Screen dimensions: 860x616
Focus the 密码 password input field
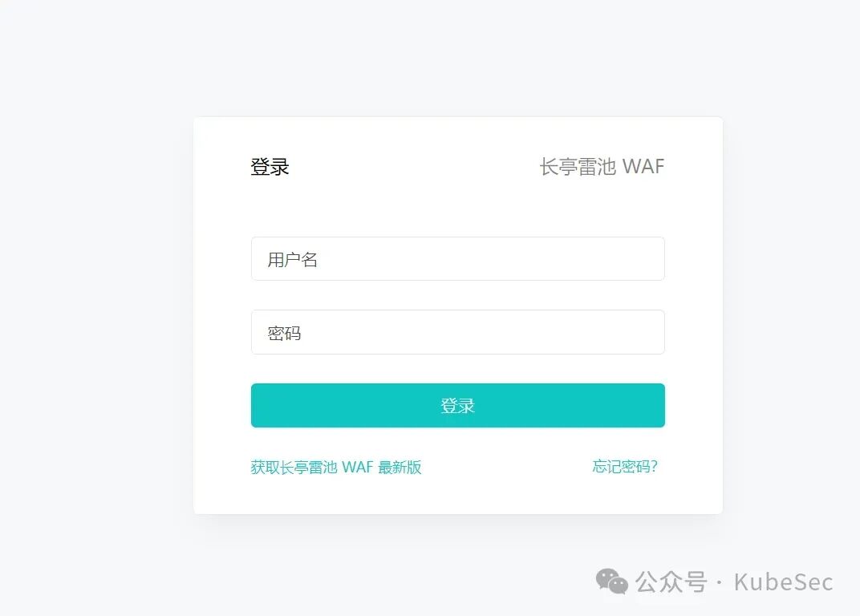click(458, 332)
